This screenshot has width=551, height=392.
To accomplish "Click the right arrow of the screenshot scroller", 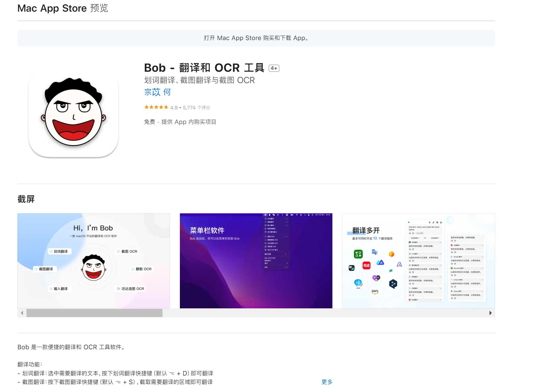I will coord(491,313).
